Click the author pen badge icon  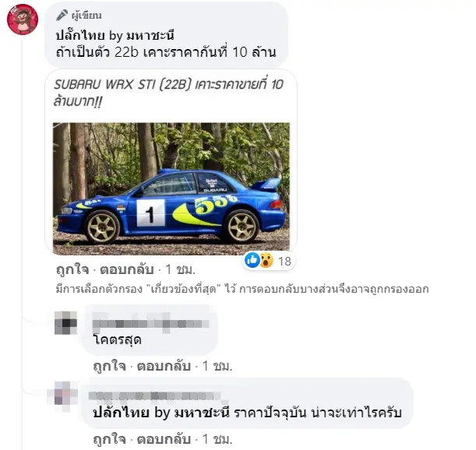(x=62, y=15)
